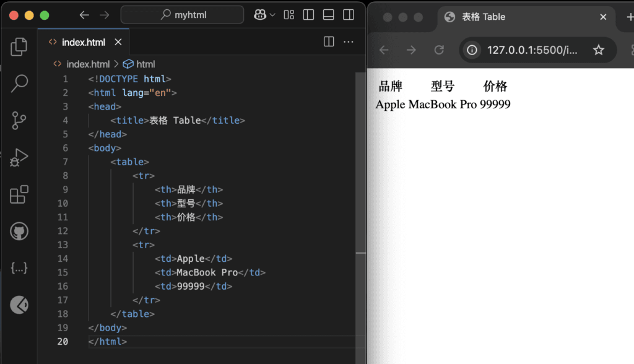Click the 品牌 table header in browser

tap(390, 86)
